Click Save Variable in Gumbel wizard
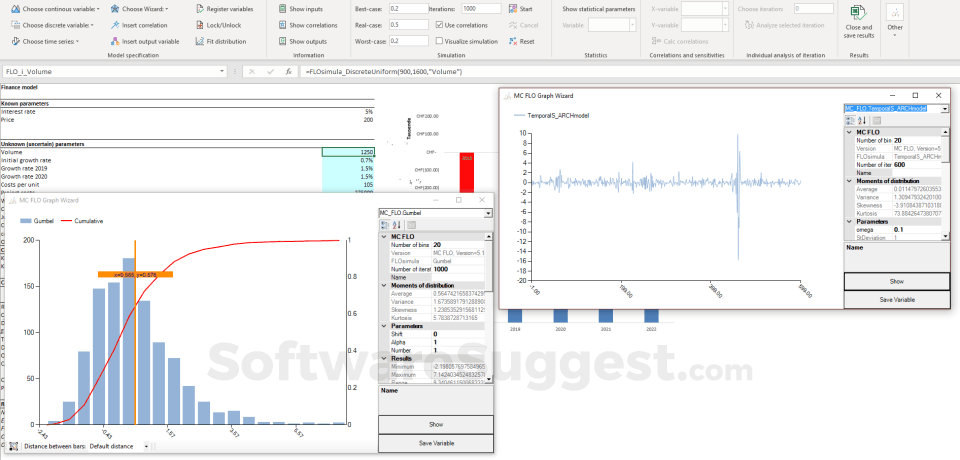Viewport: 960px width, 460px height. [435, 443]
